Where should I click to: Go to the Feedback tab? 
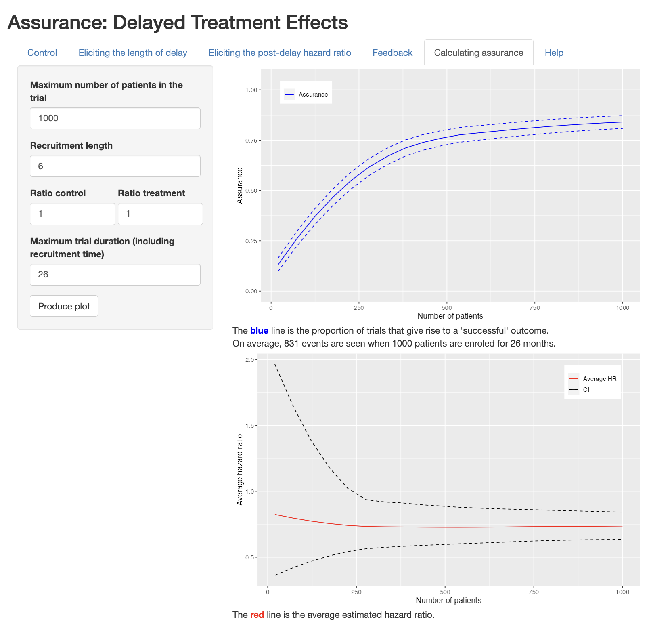coord(392,53)
